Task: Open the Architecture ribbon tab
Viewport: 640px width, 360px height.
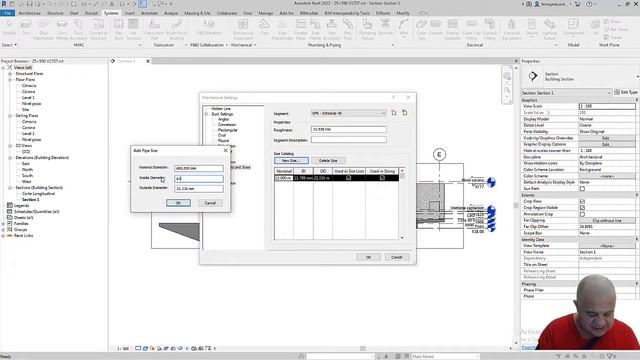Action: coord(30,13)
